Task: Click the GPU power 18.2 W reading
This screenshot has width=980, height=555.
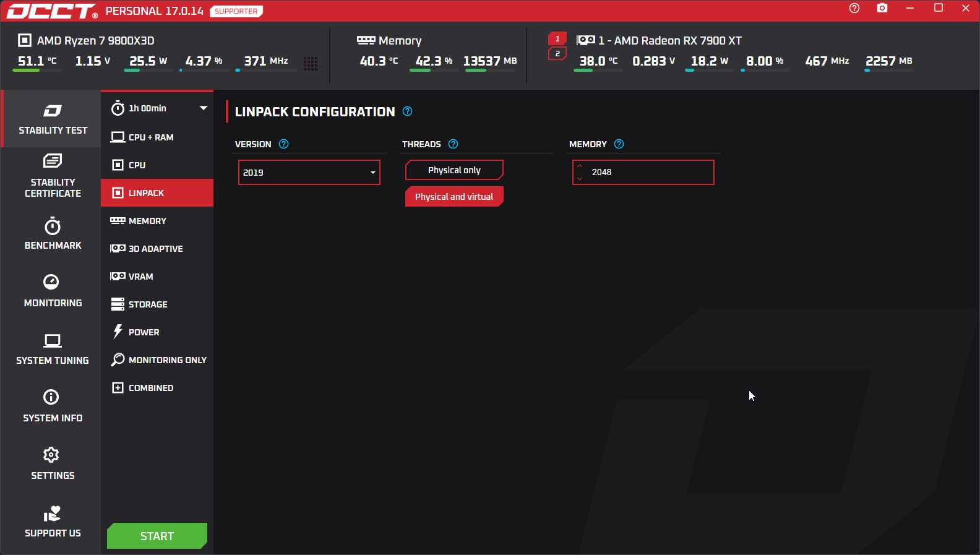Action: (x=710, y=61)
